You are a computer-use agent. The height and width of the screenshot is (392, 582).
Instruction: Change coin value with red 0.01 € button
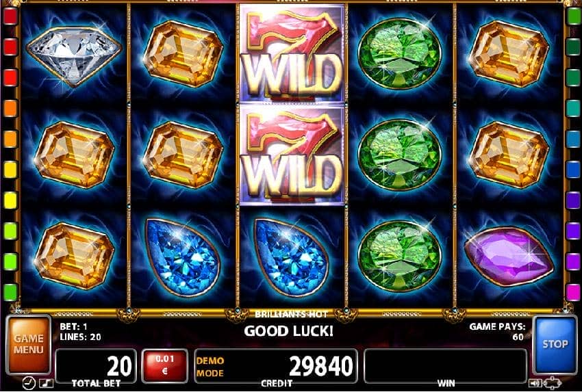[164, 365]
